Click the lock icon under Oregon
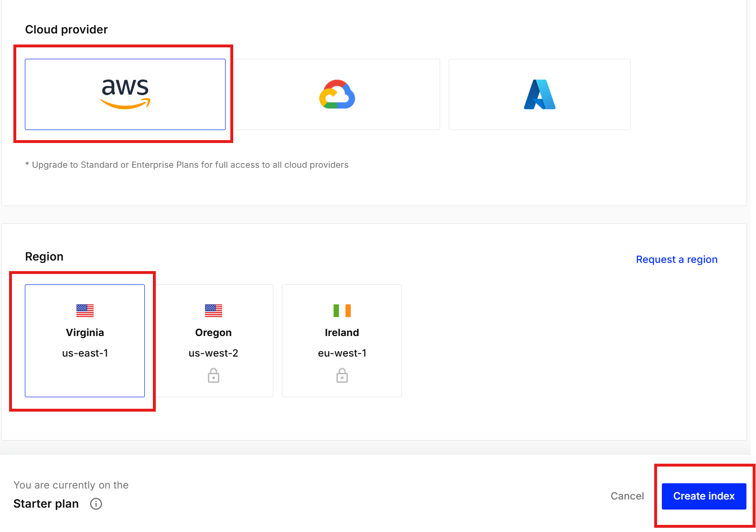The height and width of the screenshot is (532, 756). (x=214, y=376)
